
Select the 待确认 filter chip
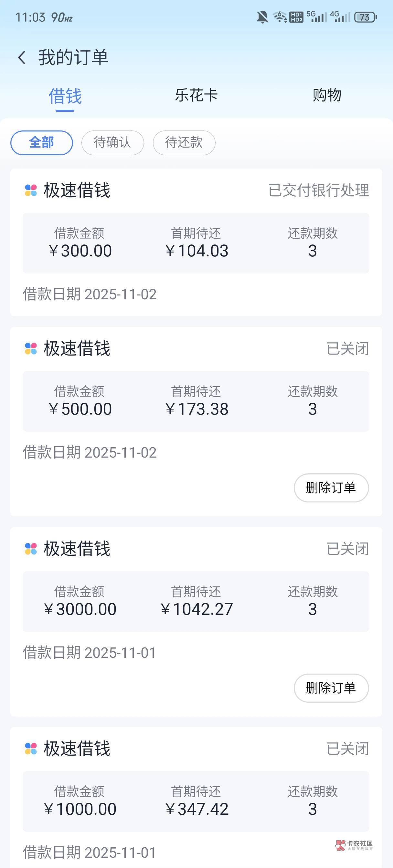click(x=112, y=142)
